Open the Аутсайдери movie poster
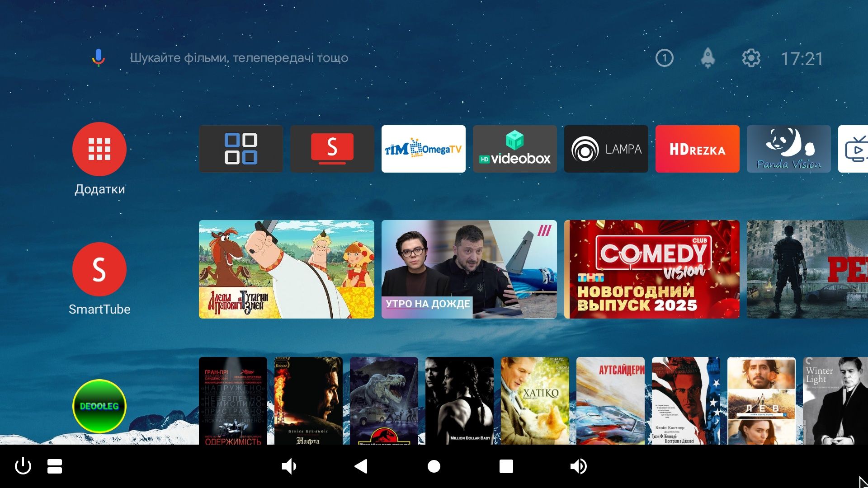This screenshot has height=488, width=868. tap(610, 401)
